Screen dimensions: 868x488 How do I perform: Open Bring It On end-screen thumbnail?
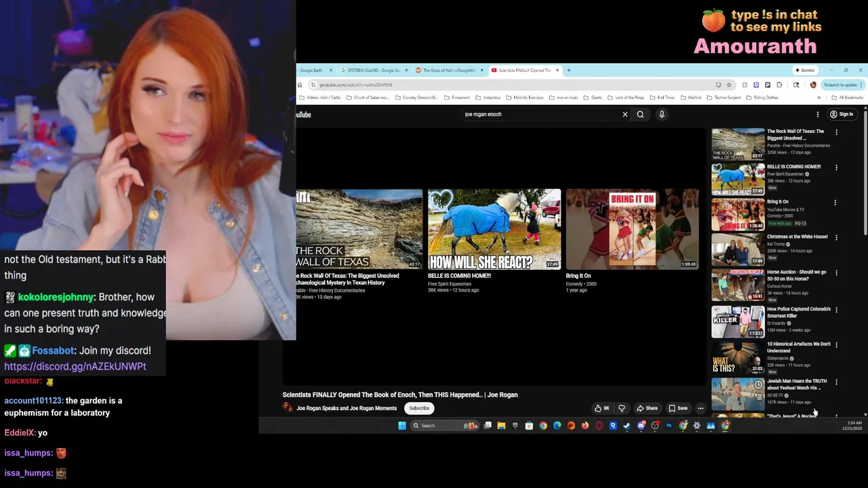632,229
